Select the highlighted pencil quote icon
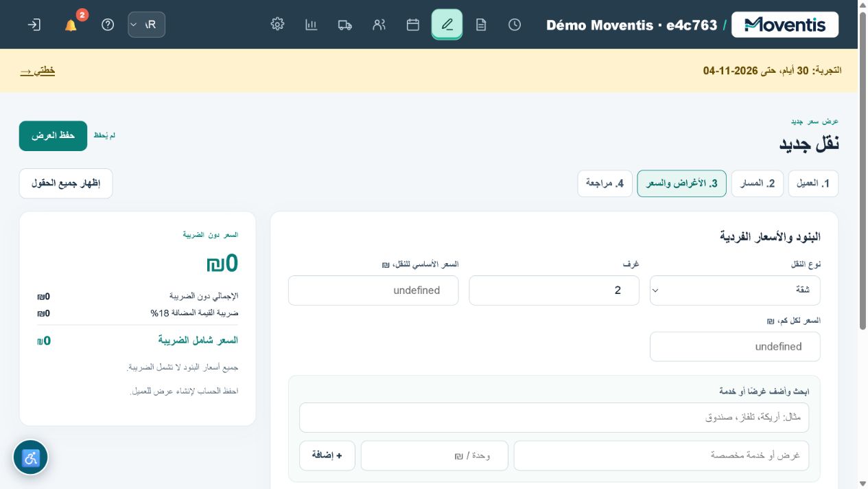868x489 pixels. [x=447, y=25]
